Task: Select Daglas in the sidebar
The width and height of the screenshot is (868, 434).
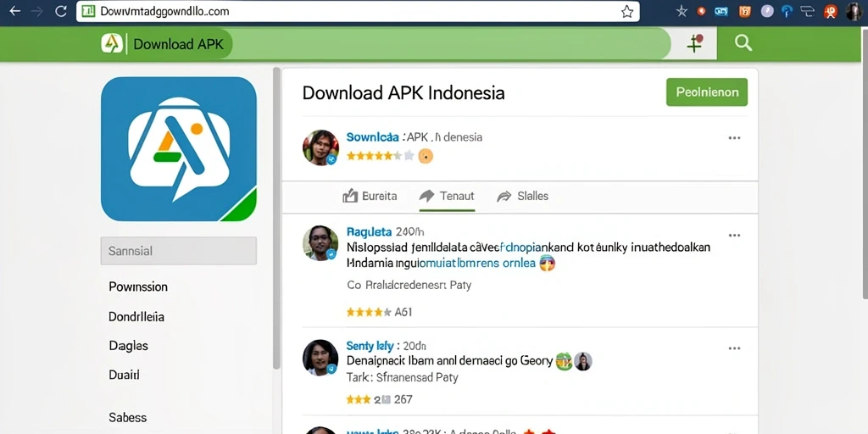Action: tap(129, 346)
